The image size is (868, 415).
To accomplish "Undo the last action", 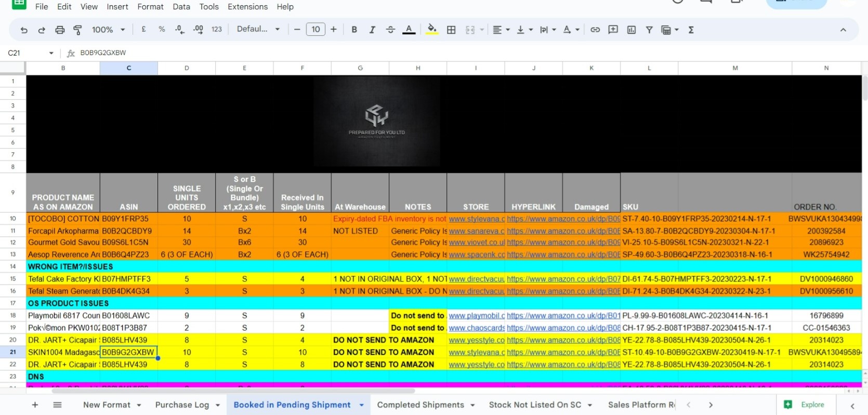I will tap(24, 30).
